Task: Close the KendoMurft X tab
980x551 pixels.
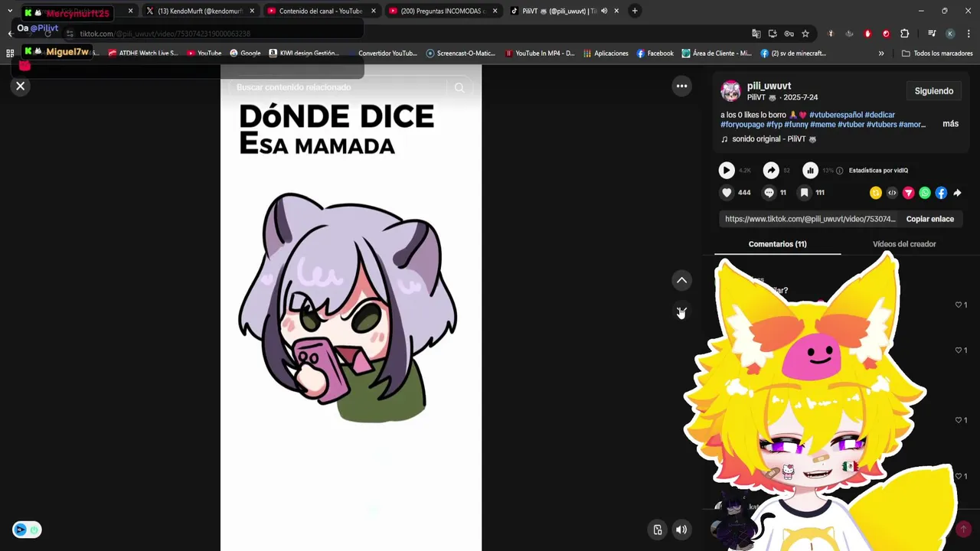Action: 252,11
